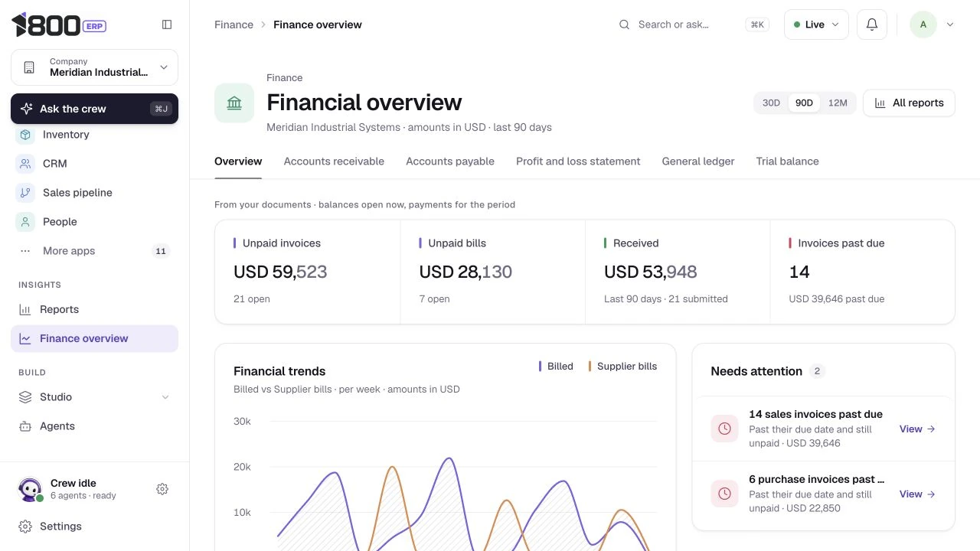
Task: Select the 90D time range
Action: point(804,103)
